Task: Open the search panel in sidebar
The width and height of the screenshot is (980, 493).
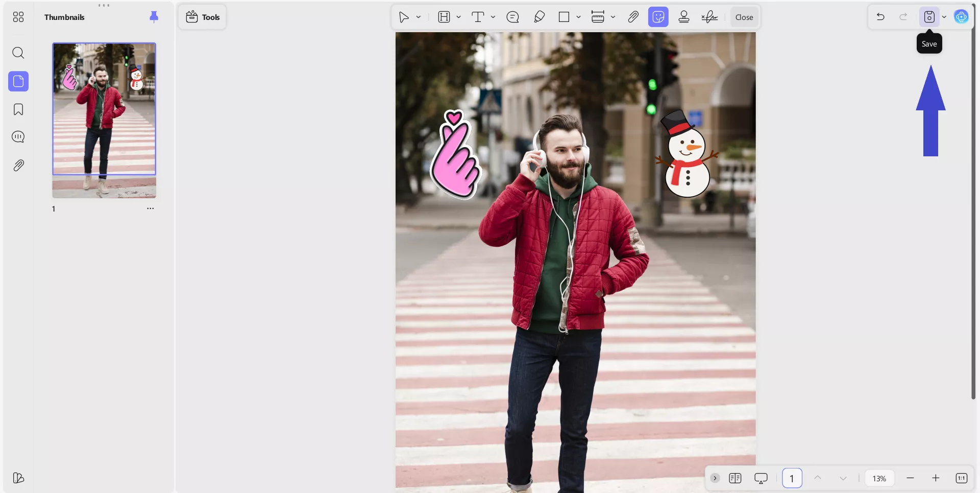Action: [18, 53]
